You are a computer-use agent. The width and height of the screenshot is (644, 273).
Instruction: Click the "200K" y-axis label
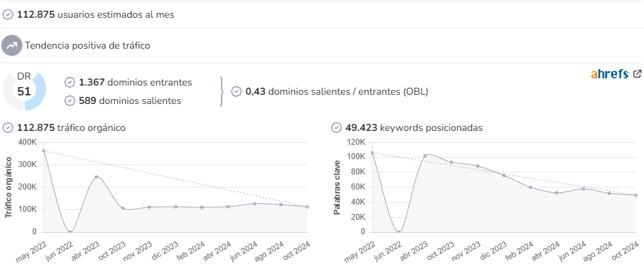coord(28,187)
